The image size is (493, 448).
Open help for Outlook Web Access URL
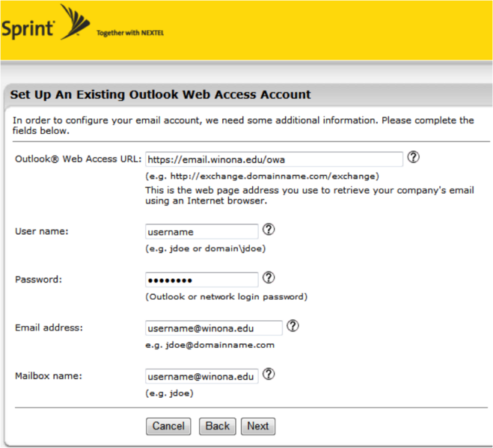click(412, 158)
